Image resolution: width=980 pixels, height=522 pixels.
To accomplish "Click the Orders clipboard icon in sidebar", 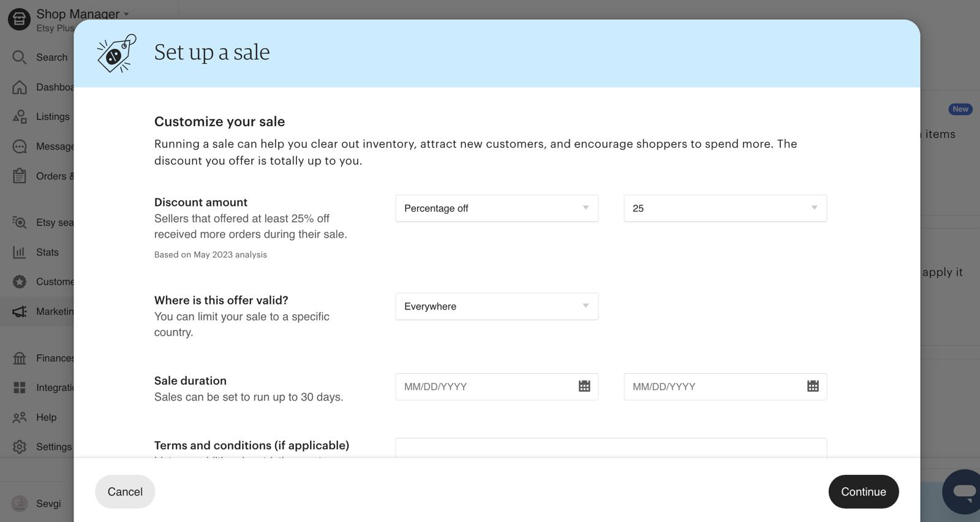I will point(20,176).
